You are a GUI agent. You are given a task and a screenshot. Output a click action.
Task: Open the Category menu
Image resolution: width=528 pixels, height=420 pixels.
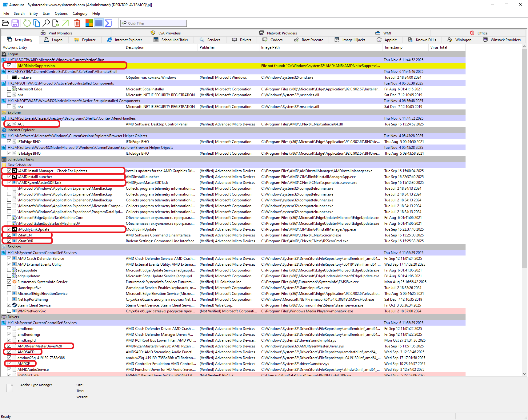80,14
